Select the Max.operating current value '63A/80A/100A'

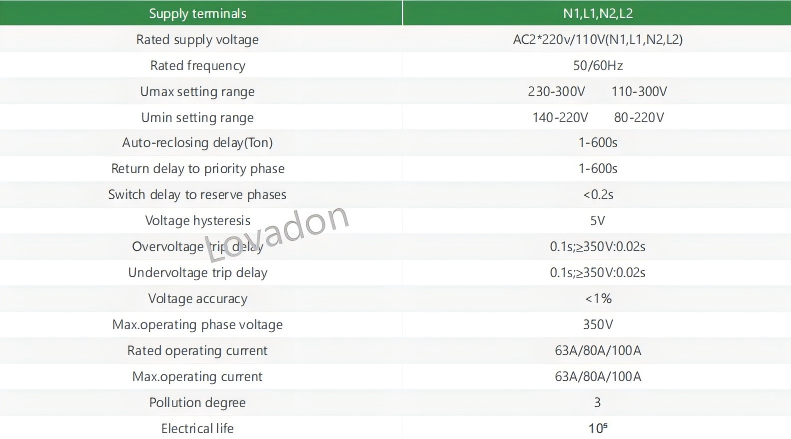(x=598, y=376)
